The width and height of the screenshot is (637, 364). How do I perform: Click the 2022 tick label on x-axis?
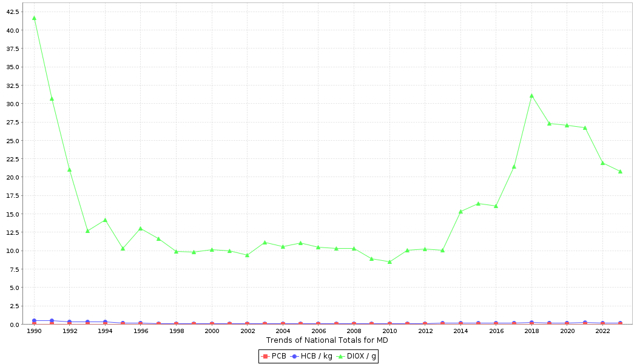pyautogui.click(x=602, y=331)
